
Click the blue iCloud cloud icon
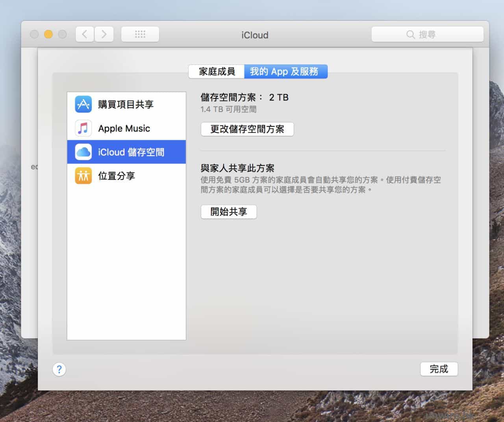[83, 152]
